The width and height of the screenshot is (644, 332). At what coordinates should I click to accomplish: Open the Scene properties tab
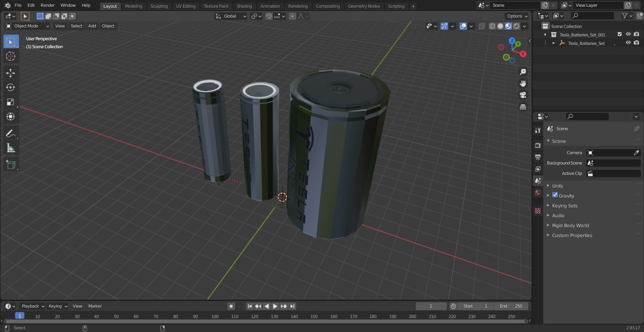(538, 181)
